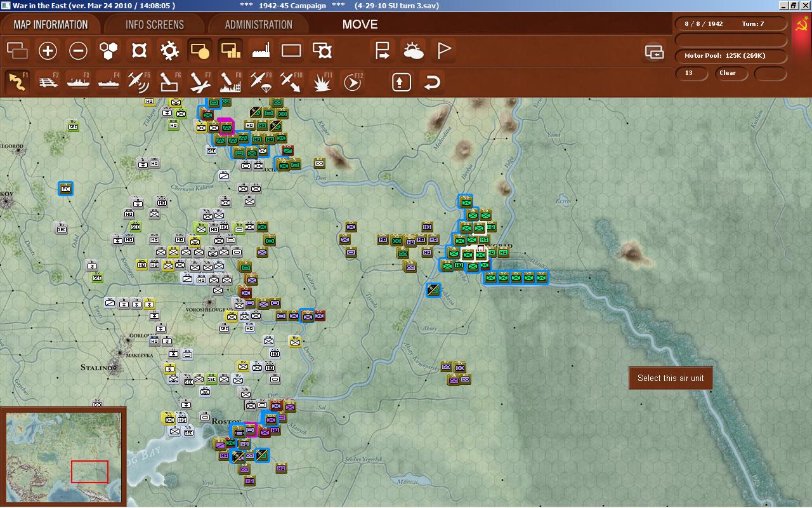This screenshot has height=508, width=812.
Task: Click the empty box right of Clear
Action: pyautogui.click(x=769, y=73)
